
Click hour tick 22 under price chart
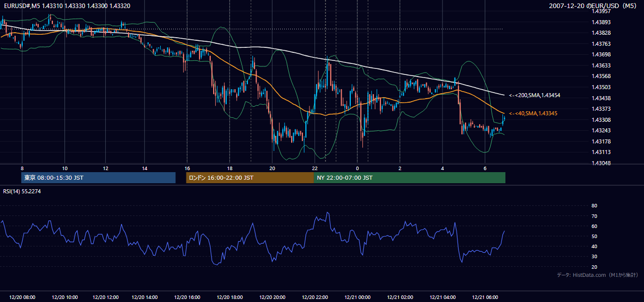coord(314,168)
